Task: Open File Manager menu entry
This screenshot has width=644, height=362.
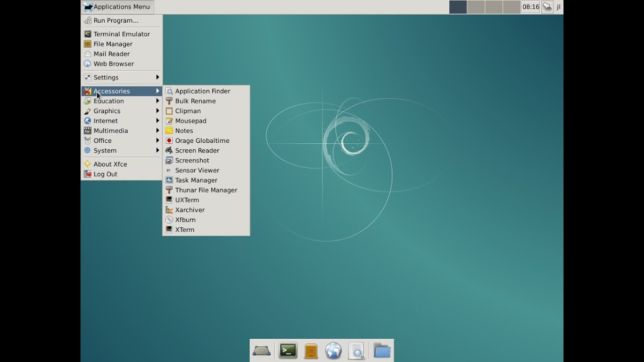Action: pos(122,44)
